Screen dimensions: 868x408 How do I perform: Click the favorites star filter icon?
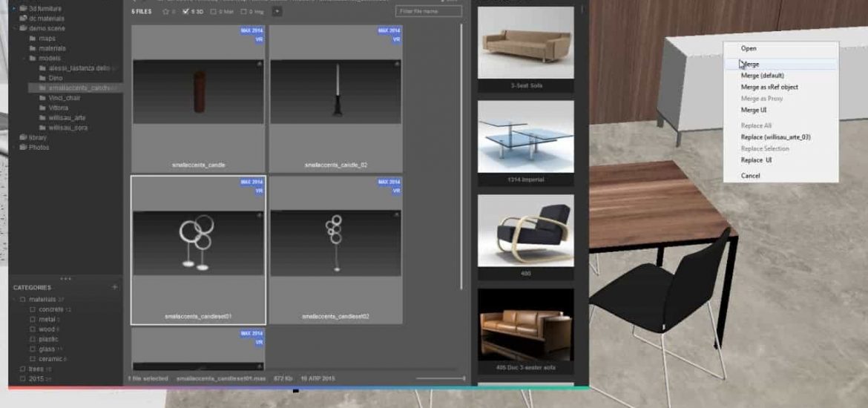pos(165,12)
